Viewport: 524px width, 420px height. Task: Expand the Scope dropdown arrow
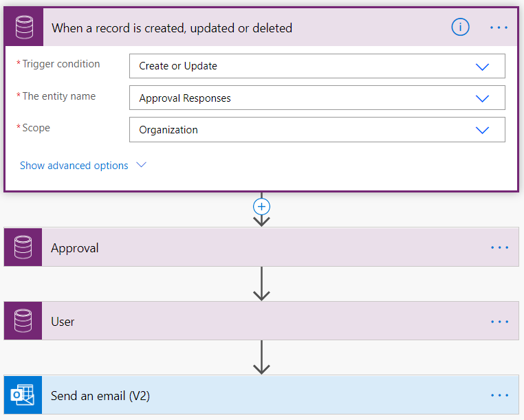[x=482, y=130]
